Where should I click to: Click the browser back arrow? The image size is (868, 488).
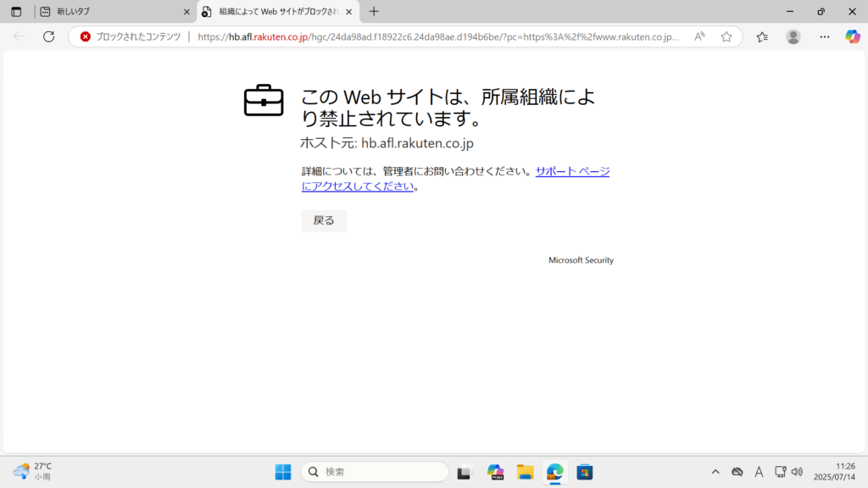coord(19,36)
